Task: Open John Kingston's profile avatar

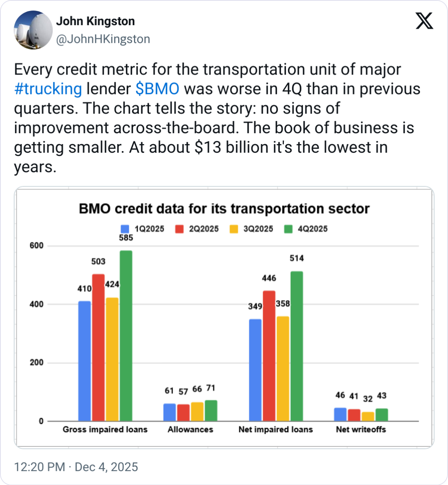Action: click(x=33, y=30)
